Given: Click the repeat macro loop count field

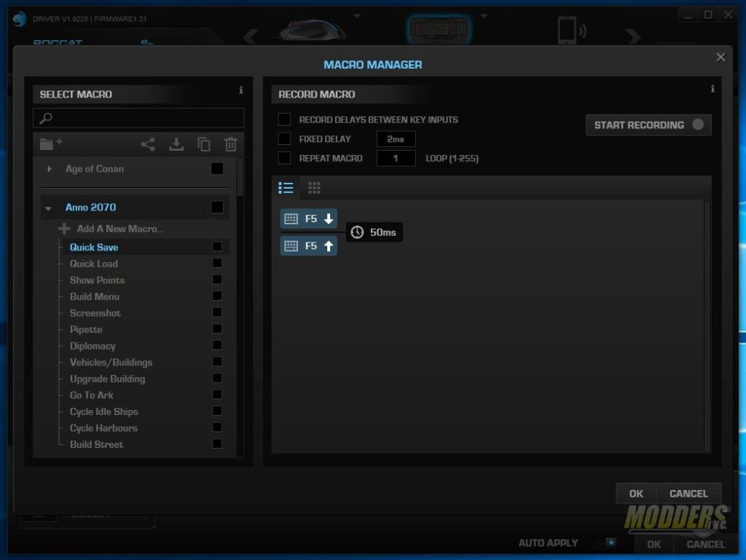Looking at the screenshot, I should (396, 158).
